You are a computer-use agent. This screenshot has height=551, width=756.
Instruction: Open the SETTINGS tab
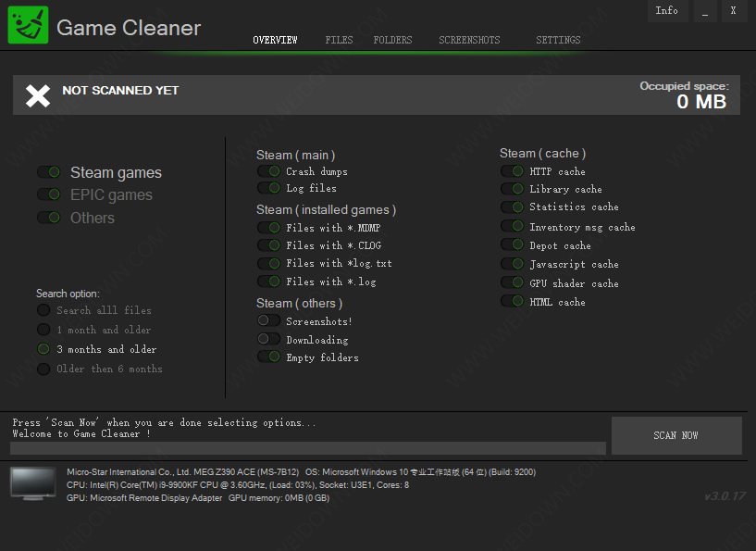(x=558, y=40)
